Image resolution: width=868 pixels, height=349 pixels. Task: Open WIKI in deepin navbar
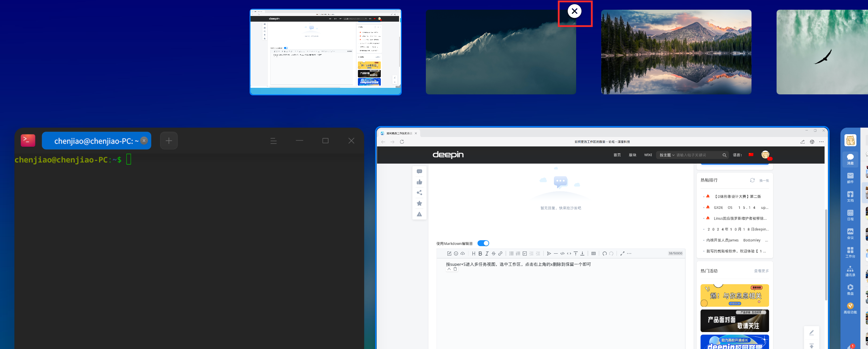(648, 155)
